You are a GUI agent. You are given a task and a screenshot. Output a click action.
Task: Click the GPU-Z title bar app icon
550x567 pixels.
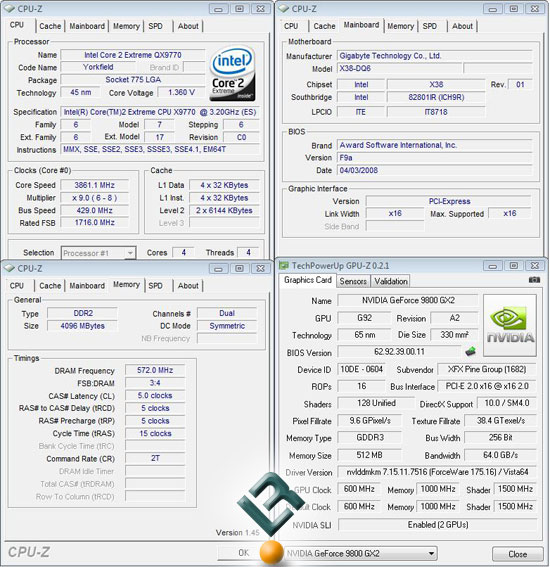coord(283,266)
